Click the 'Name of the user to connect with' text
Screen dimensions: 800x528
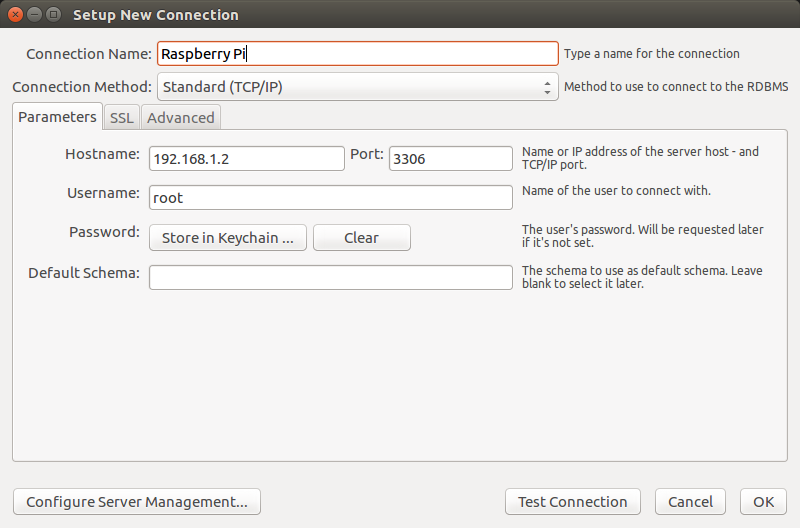coord(616,191)
